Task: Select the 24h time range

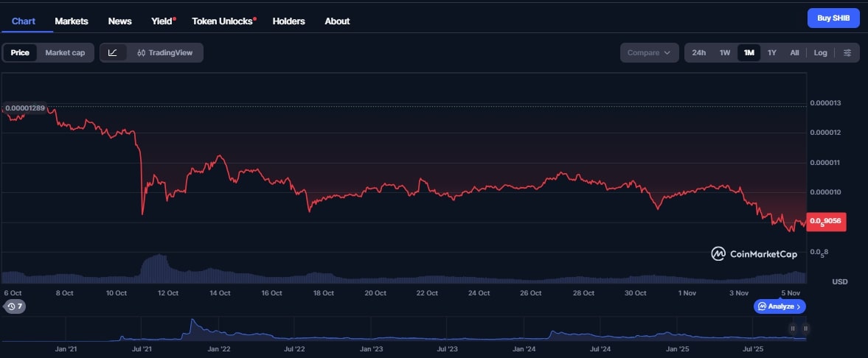Action: (x=698, y=52)
